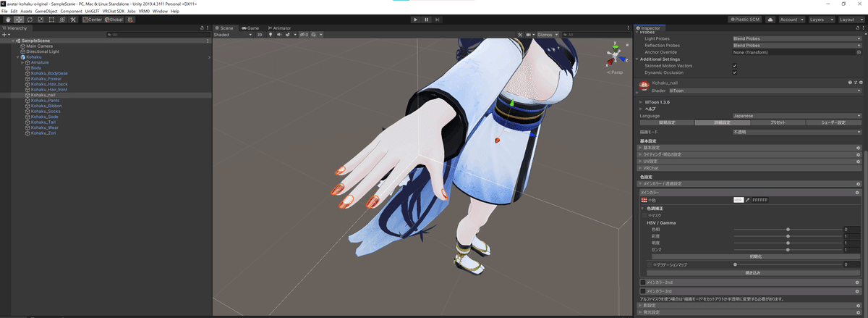Toggle Global handle rotation button

(x=114, y=20)
